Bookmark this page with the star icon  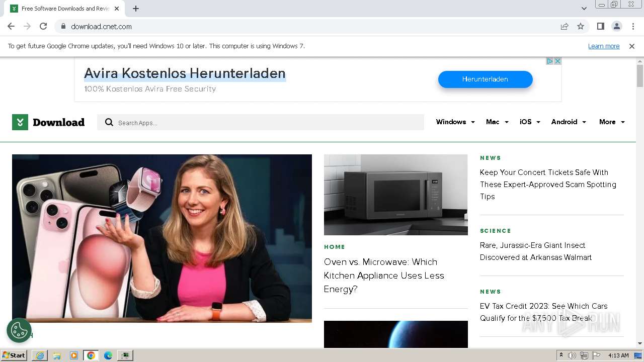coord(581,26)
